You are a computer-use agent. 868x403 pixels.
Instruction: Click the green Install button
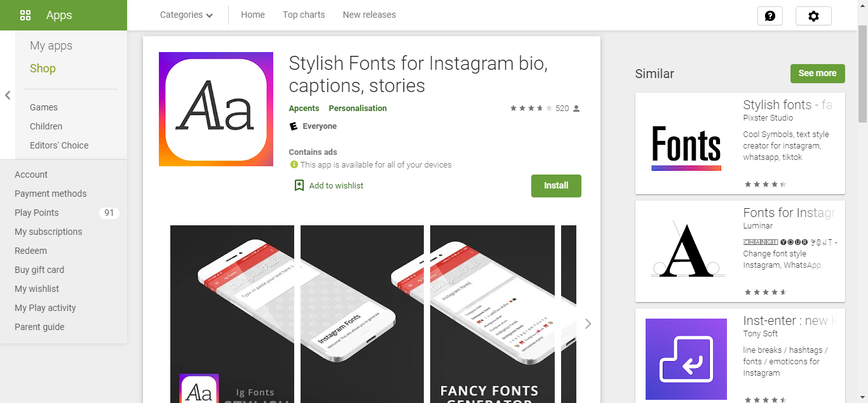tap(556, 185)
